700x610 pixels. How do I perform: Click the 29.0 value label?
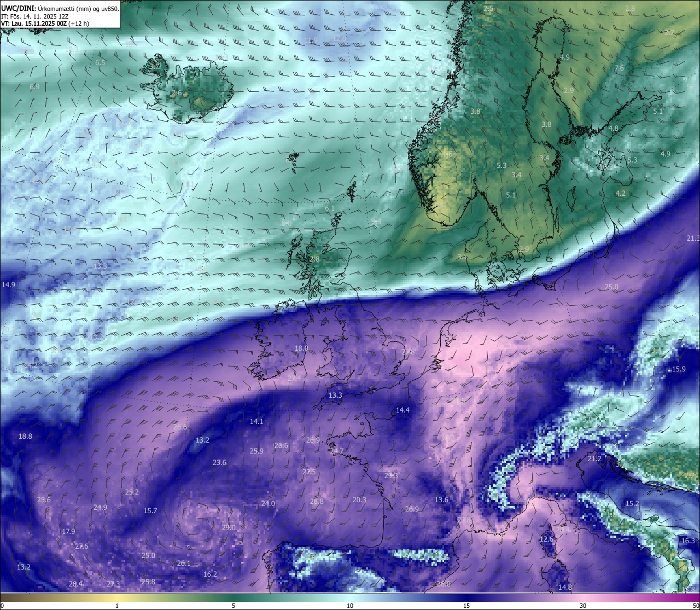(229, 528)
